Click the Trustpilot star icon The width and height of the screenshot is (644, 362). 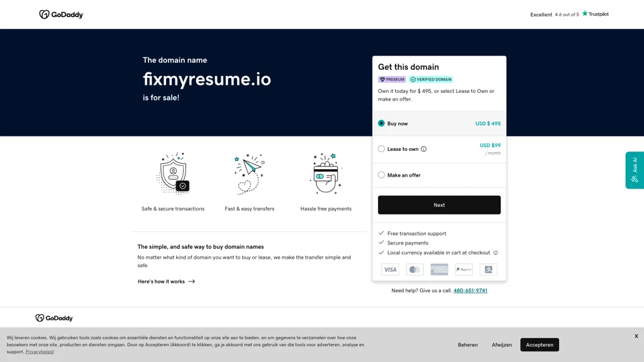[x=584, y=14]
